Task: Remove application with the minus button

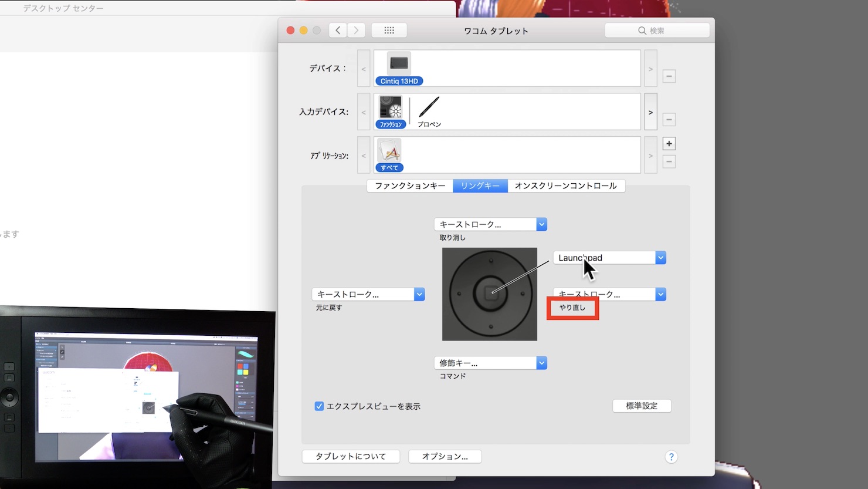Action: [669, 162]
